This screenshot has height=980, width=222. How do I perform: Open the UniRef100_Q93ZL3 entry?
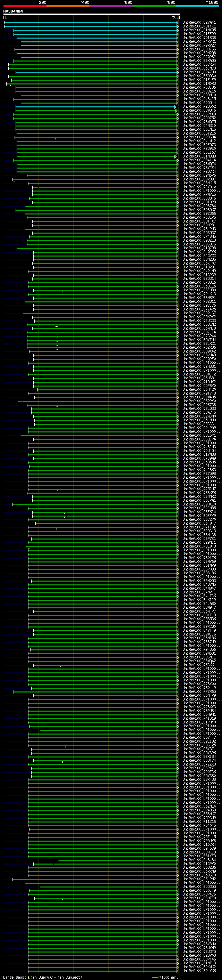(199, 241)
